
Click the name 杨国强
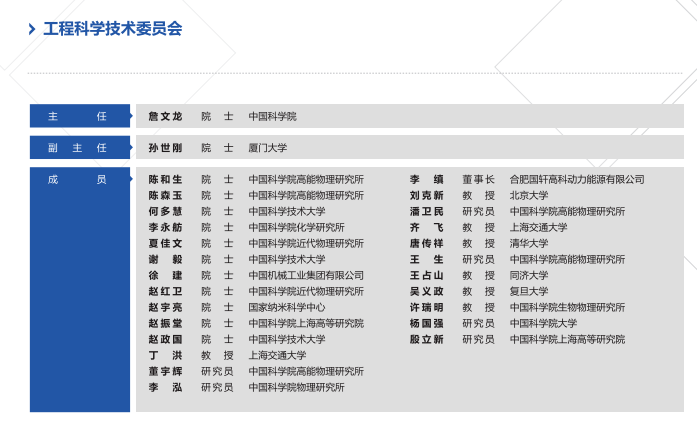(x=427, y=324)
